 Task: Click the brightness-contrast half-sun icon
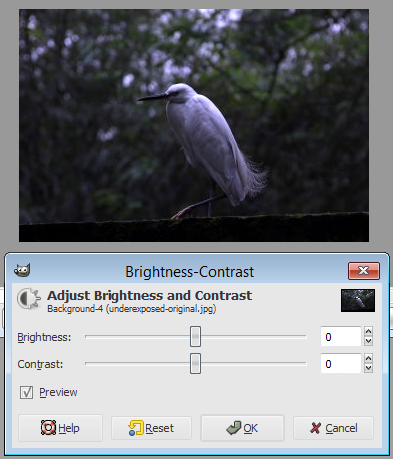coord(29,298)
